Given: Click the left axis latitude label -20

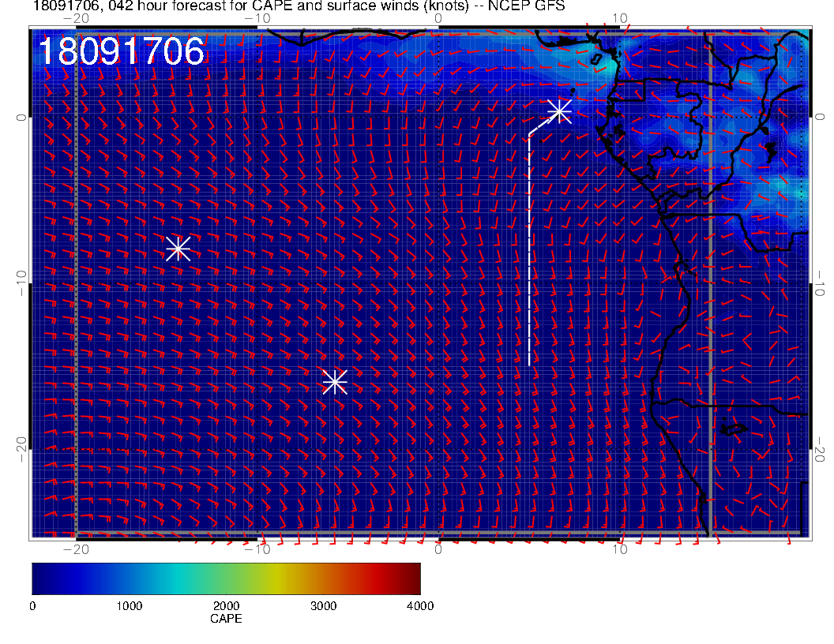Looking at the screenshot, I should (x=21, y=450).
